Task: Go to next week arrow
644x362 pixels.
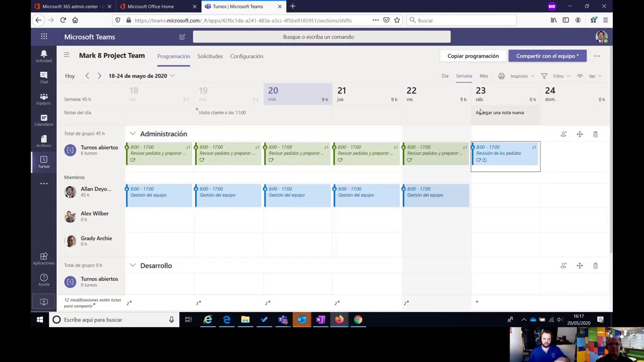Action: (99, 76)
